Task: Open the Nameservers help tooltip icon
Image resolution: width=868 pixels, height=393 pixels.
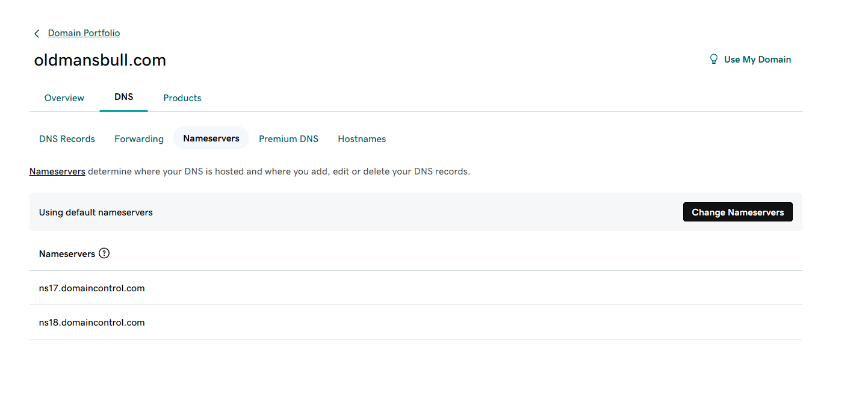Action: 104,253
